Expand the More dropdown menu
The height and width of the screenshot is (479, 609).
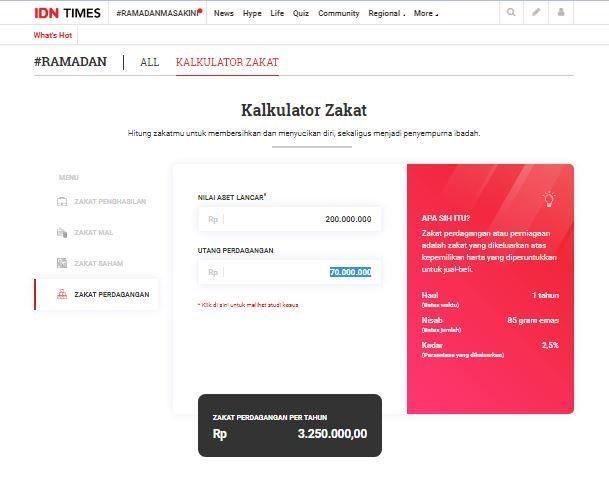pyautogui.click(x=426, y=14)
